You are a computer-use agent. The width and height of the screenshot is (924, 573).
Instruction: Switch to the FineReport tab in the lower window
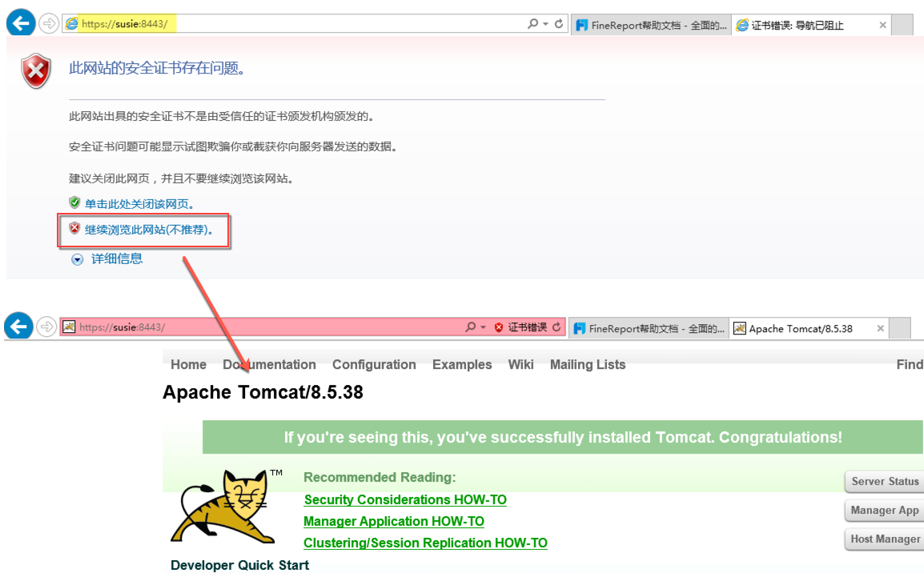pos(649,328)
